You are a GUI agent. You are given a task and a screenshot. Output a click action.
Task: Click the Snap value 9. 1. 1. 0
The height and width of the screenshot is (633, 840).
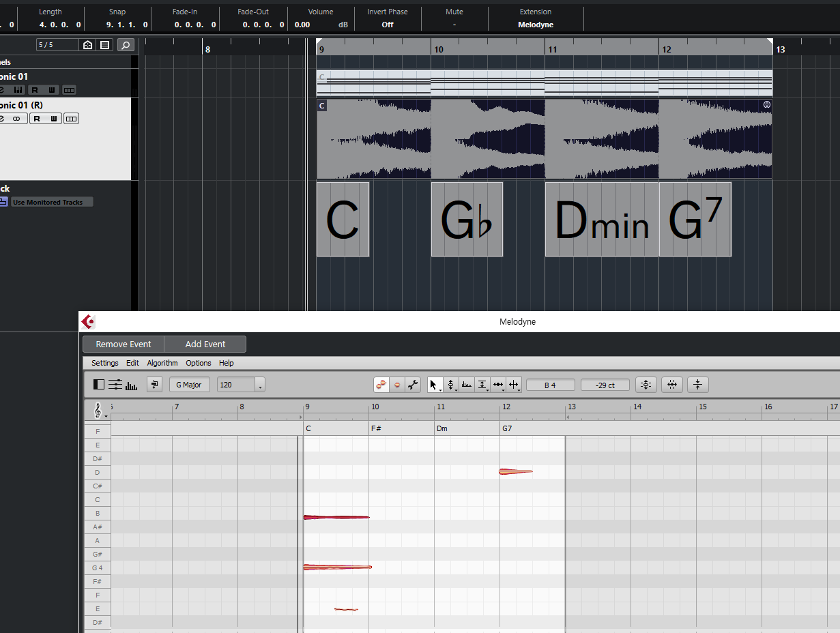click(x=127, y=25)
